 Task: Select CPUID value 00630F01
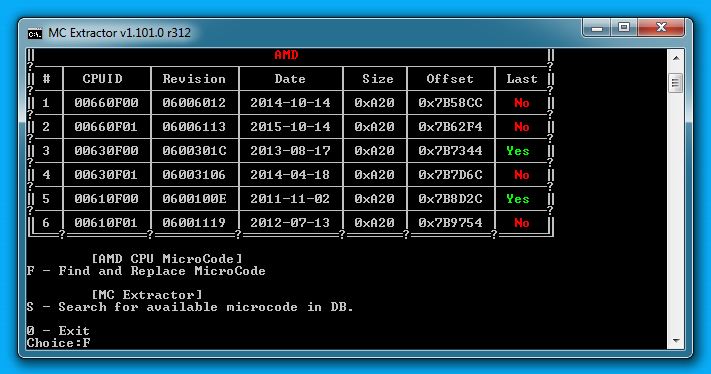click(x=106, y=175)
